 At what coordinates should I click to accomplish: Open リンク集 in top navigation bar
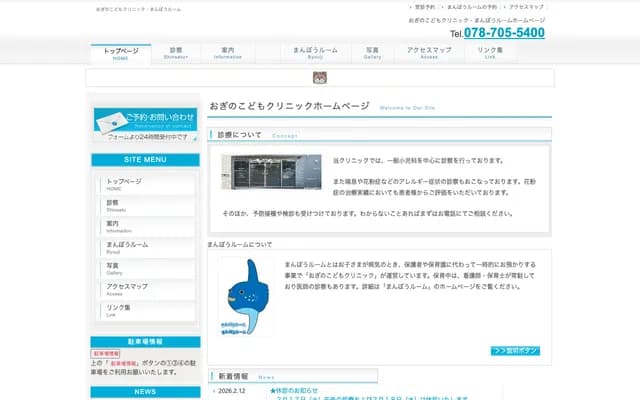(490, 52)
